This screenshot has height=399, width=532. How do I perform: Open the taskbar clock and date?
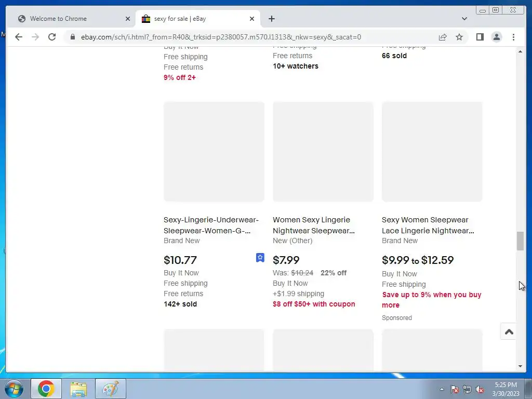506,389
